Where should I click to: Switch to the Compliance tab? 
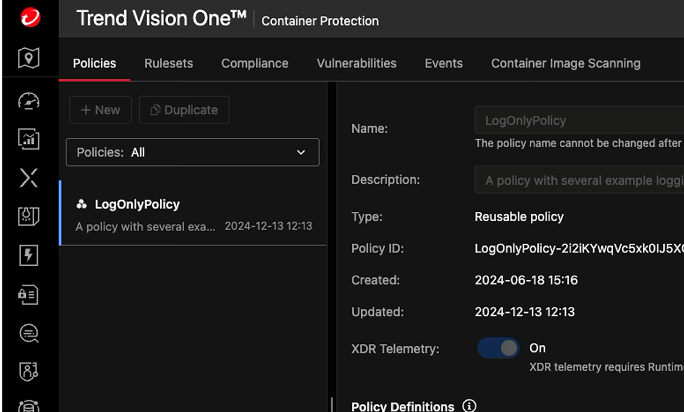[254, 63]
